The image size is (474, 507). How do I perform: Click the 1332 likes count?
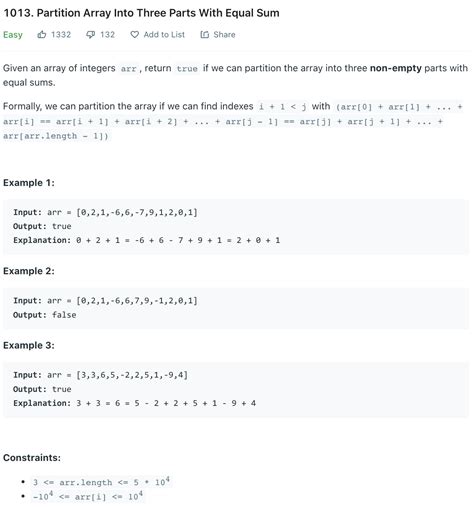tap(61, 35)
